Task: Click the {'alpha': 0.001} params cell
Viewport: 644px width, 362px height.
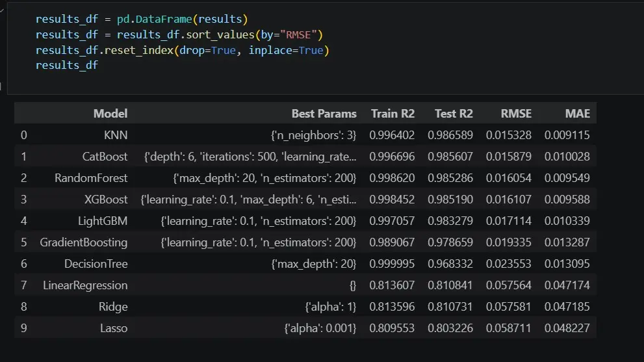Action: [x=320, y=328]
